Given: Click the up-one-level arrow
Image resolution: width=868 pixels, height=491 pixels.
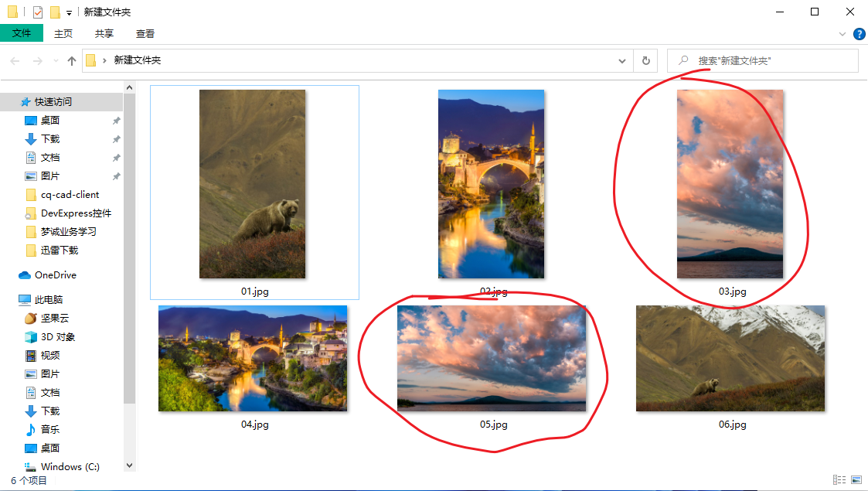Looking at the screenshot, I should point(71,60).
